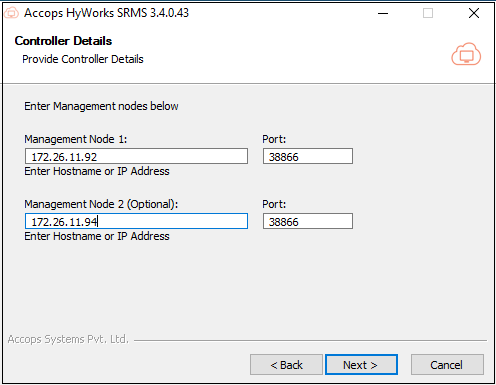Close the HyWorks SRMS window
Image resolution: width=496 pixels, height=385 pixels.
coord(474,13)
